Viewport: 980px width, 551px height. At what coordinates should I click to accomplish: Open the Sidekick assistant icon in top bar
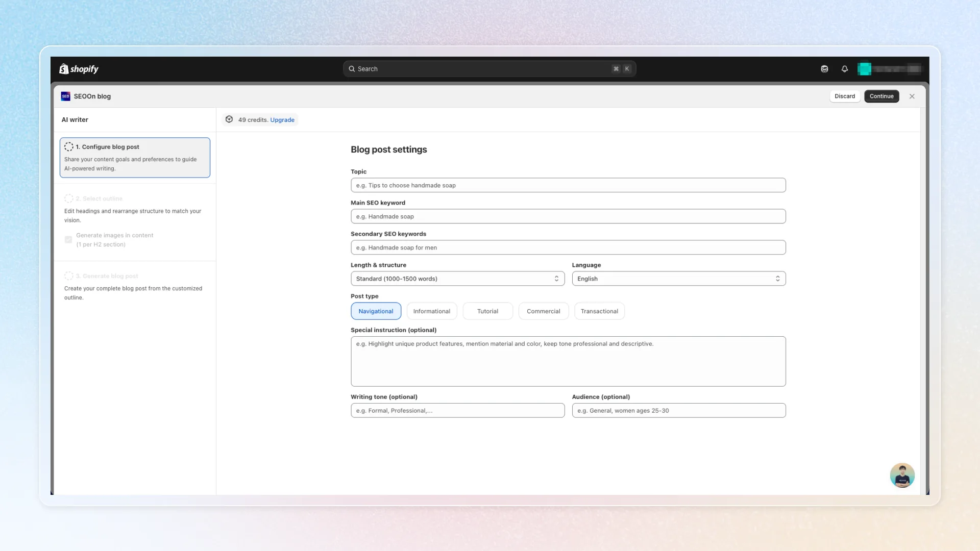tap(824, 69)
